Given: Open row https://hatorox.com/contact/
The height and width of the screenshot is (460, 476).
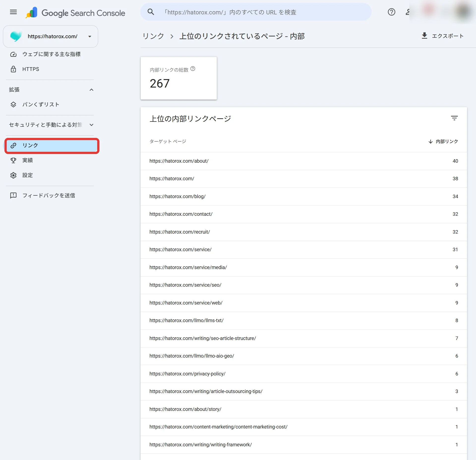Looking at the screenshot, I should pos(304,214).
